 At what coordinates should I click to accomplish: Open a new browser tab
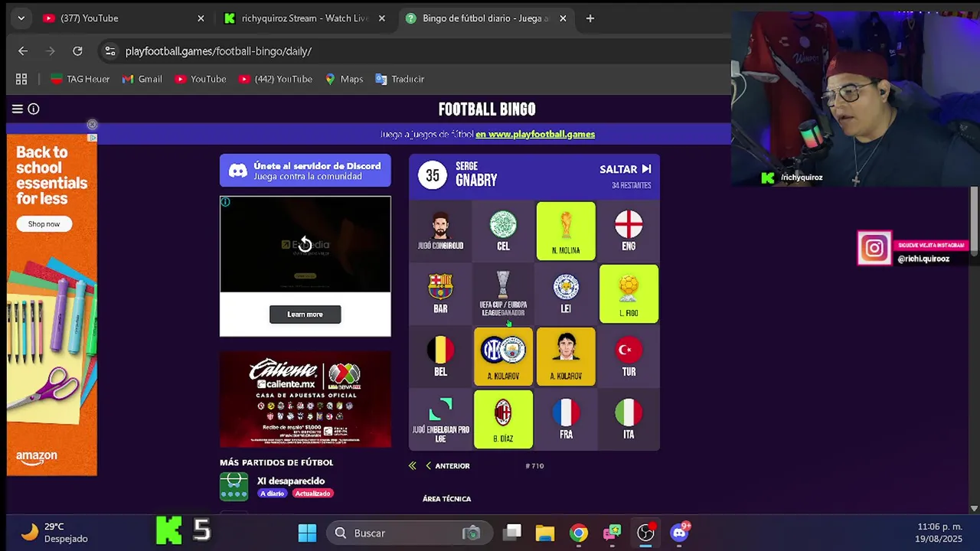click(590, 18)
